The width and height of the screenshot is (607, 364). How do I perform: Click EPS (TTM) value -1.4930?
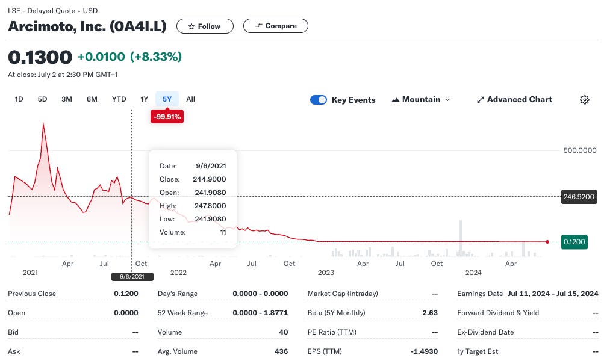coord(425,351)
